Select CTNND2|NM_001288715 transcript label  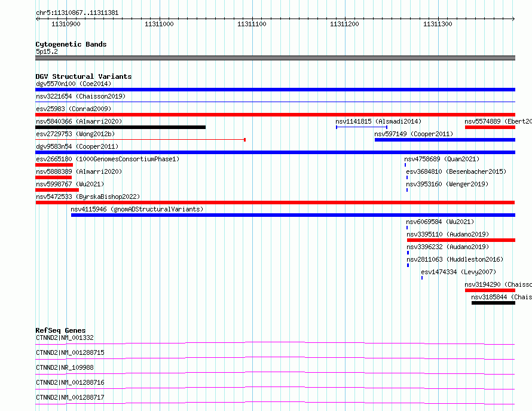tap(70, 352)
